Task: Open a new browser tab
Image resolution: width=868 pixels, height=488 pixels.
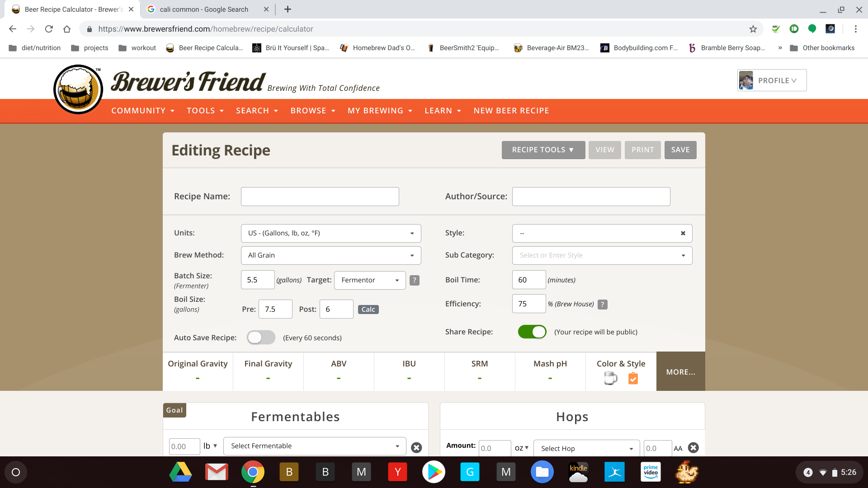Action: point(288,9)
